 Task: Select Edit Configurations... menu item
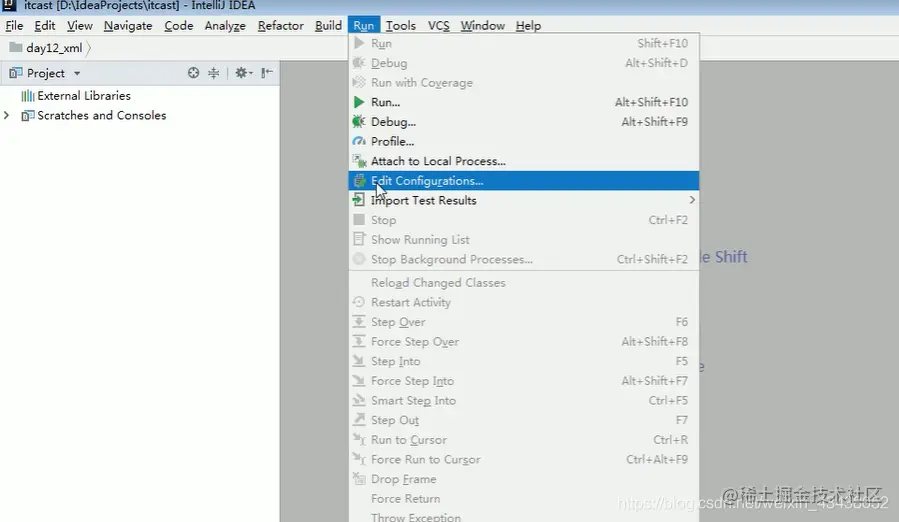click(523, 181)
